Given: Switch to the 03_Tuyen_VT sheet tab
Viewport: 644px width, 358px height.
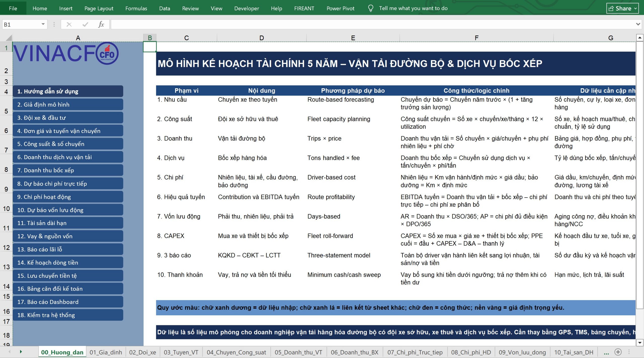Looking at the screenshot, I should [x=181, y=352].
